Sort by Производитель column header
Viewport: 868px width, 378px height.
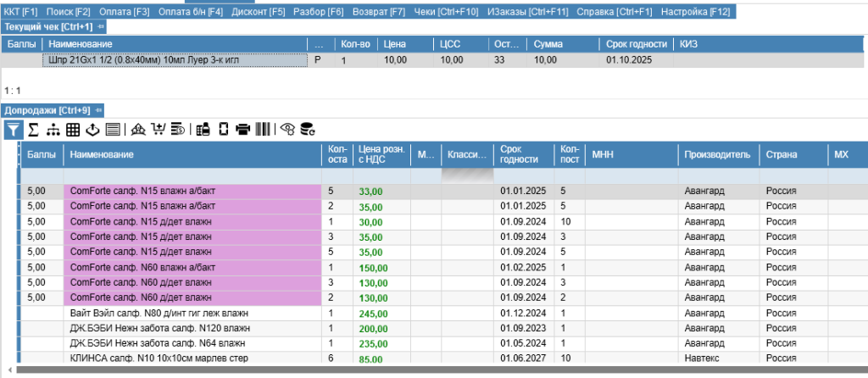tap(719, 155)
